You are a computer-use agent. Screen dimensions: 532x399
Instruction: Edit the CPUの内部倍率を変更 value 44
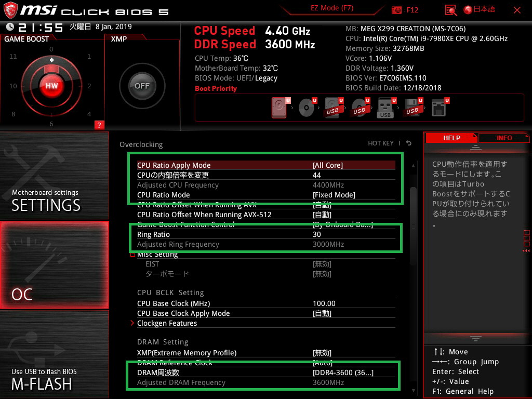pos(316,175)
